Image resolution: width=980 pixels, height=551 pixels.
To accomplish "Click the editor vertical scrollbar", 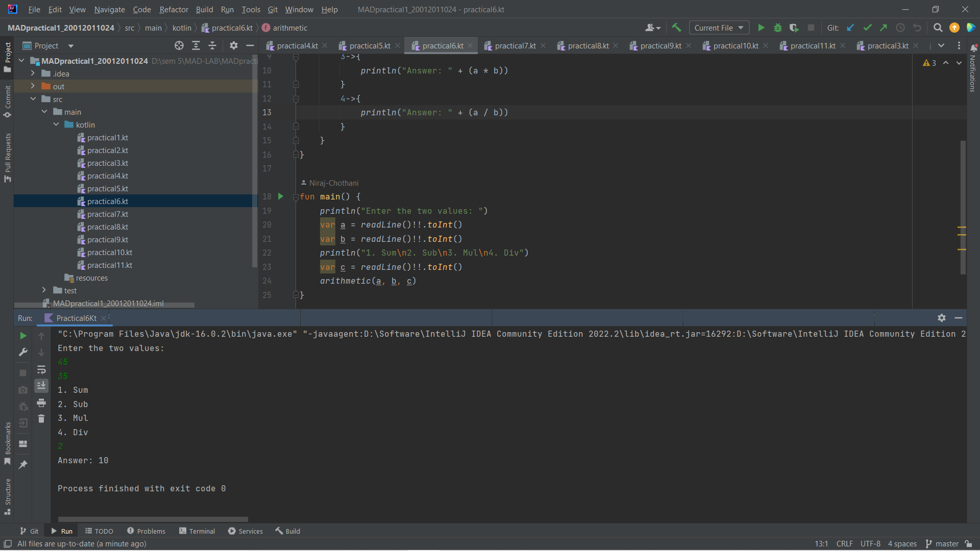I will pyautogui.click(x=963, y=204).
